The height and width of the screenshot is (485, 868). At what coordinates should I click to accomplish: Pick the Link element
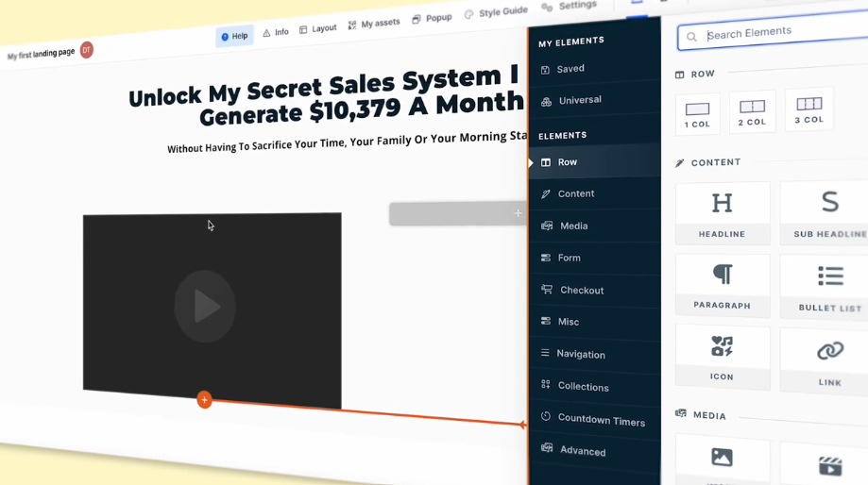click(x=829, y=360)
